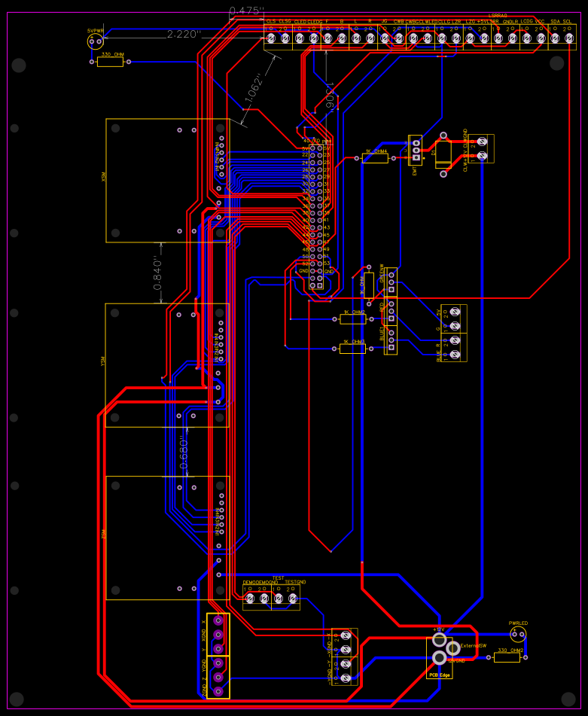This screenshot has height=716, width=588.
Task: Select header pin 22 pad
Action: (x=312, y=155)
